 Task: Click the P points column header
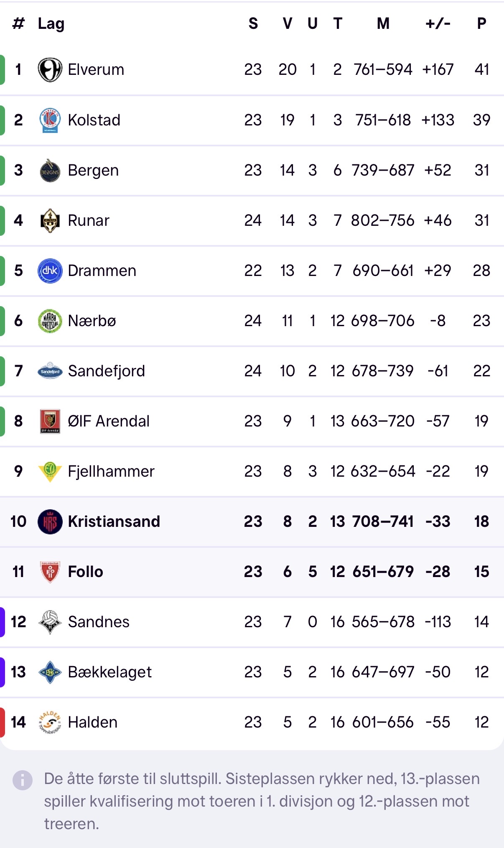(481, 24)
